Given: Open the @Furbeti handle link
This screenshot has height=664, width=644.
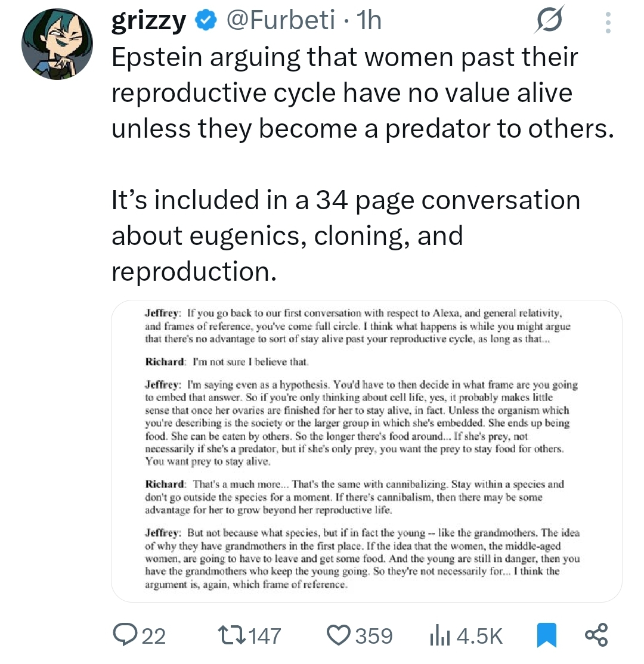Looking at the screenshot, I should (x=279, y=21).
